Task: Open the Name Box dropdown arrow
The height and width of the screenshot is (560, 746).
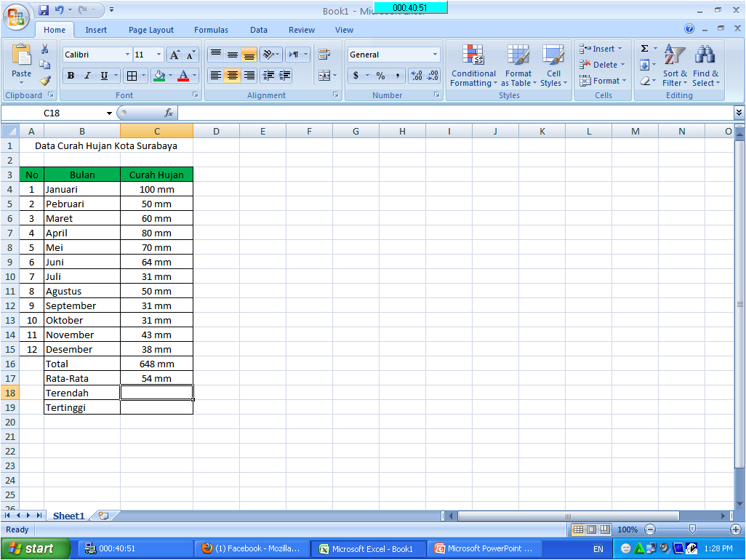Action: click(109, 113)
